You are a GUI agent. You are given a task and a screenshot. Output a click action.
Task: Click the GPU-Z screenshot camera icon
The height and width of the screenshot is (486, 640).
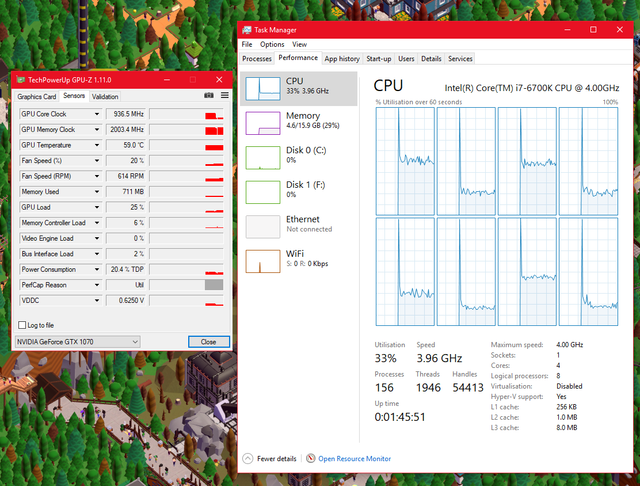pos(209,95)
